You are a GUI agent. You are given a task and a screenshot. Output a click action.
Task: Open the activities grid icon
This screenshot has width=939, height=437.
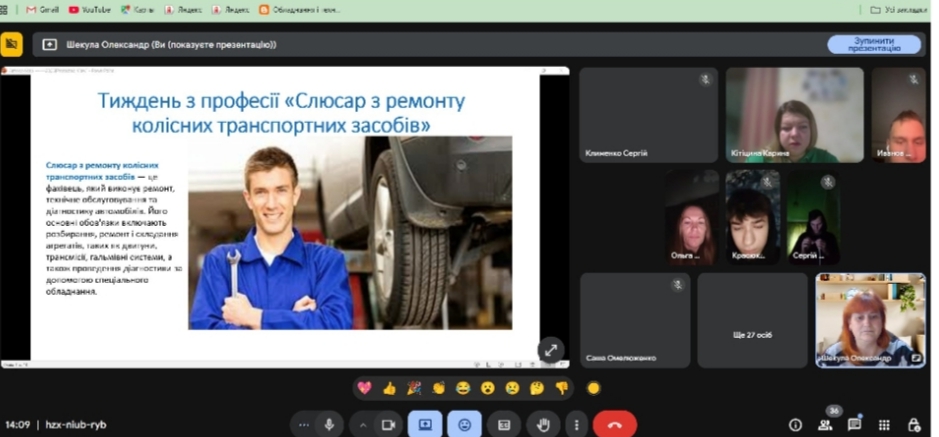884,425
